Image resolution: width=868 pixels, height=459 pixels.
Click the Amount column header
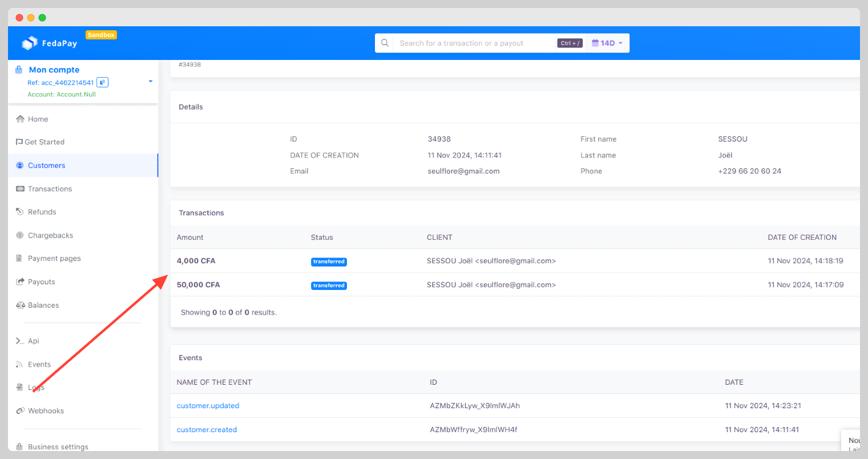[x=190, y=237]
